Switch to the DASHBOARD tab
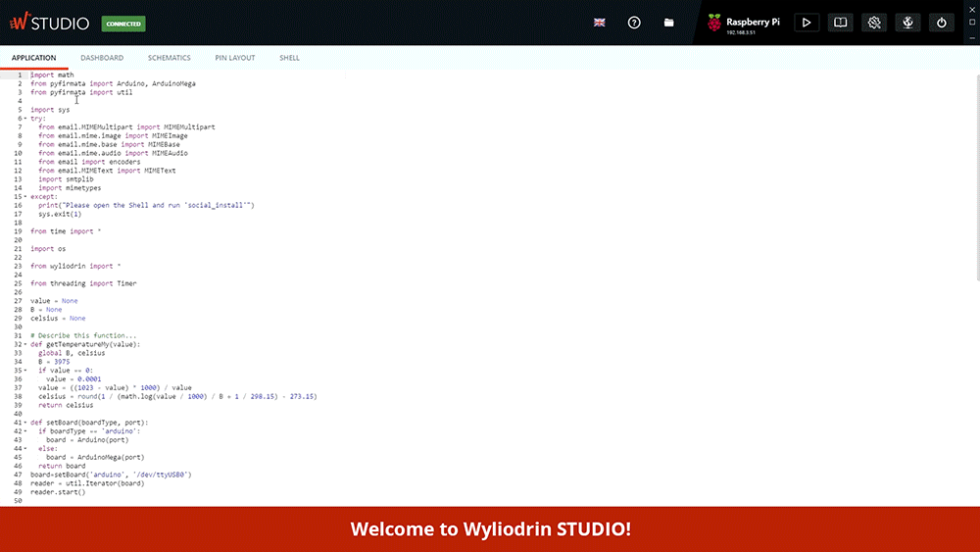This screenshot has width=980, height=552. click(102, 58)
